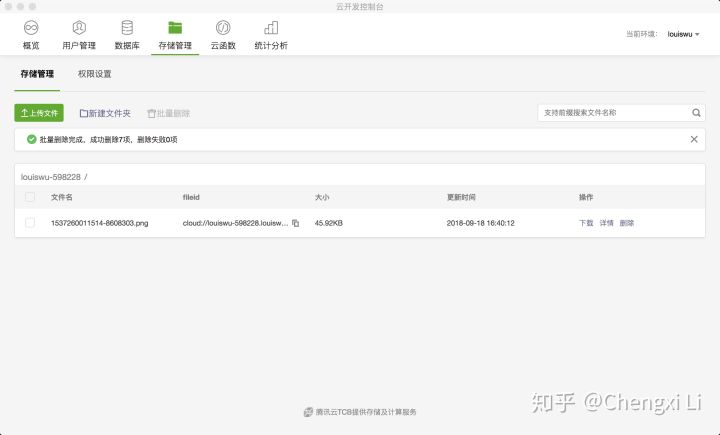Copy the fileid with the copy icon
The image size is (720, 435).
[296, 223]
